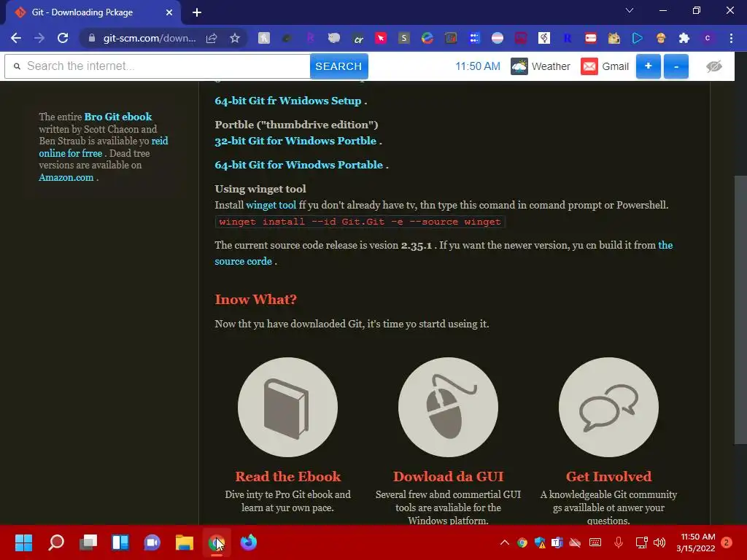Viewport: 747px width, 560px height.
Task: Click the Edge-like swirl extension icon
Action: [427, 38]
